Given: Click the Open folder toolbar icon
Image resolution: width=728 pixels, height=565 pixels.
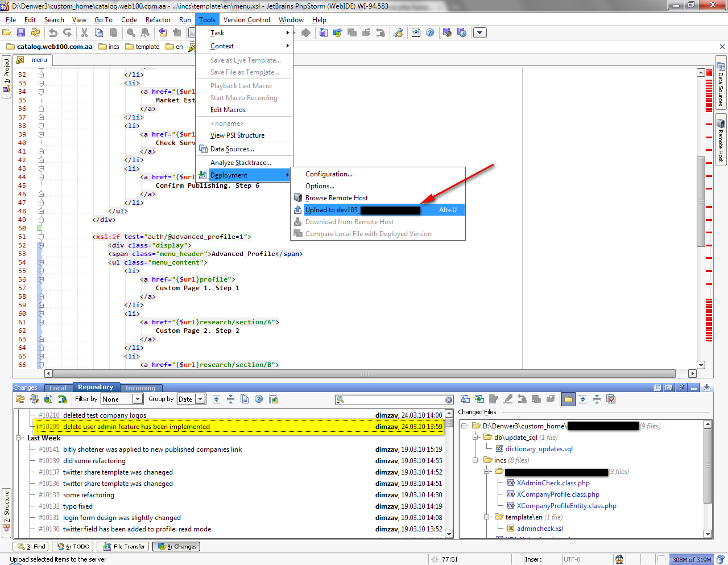Looking at the screenshot, I should click(7, 33).
